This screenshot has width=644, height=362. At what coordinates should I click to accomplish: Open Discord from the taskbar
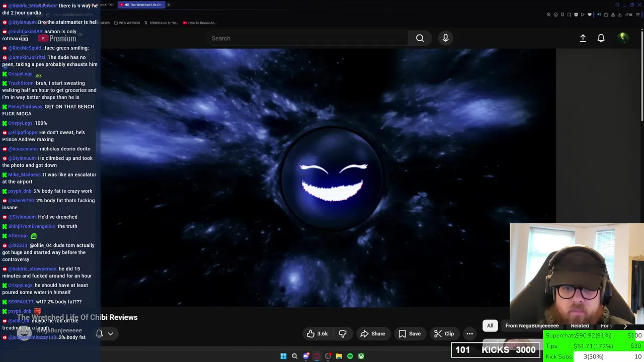coord(305,356)
